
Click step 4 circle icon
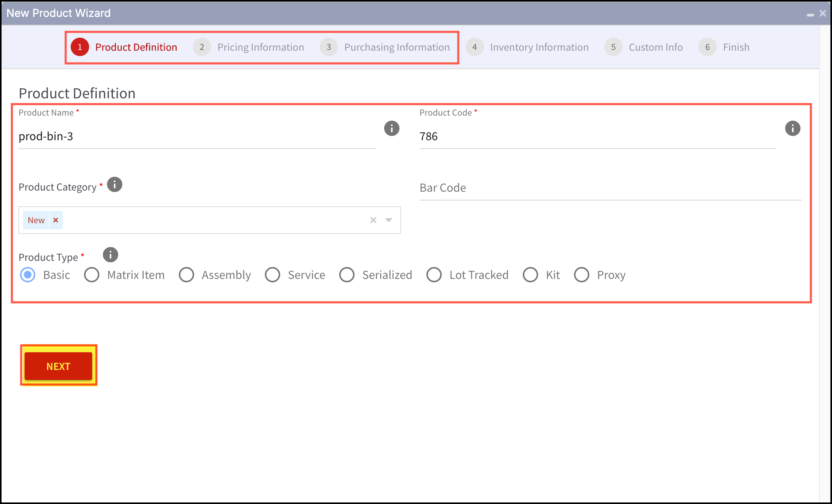coord(475,47)
